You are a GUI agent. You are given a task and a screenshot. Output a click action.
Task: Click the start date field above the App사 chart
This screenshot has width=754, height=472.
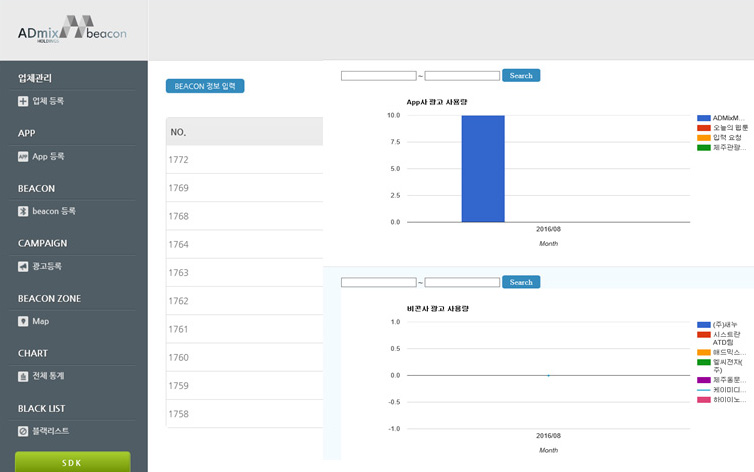click(378, 76)
